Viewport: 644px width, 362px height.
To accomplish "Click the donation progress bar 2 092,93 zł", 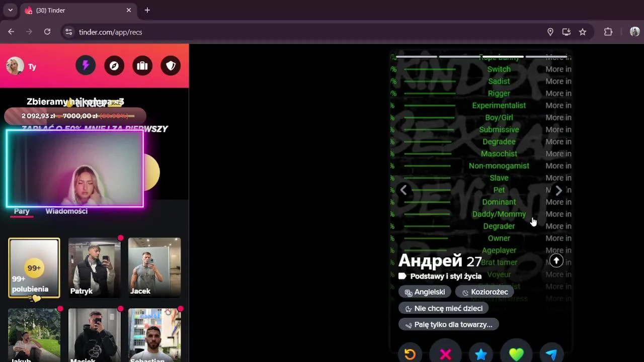I will tap(75, 116).
